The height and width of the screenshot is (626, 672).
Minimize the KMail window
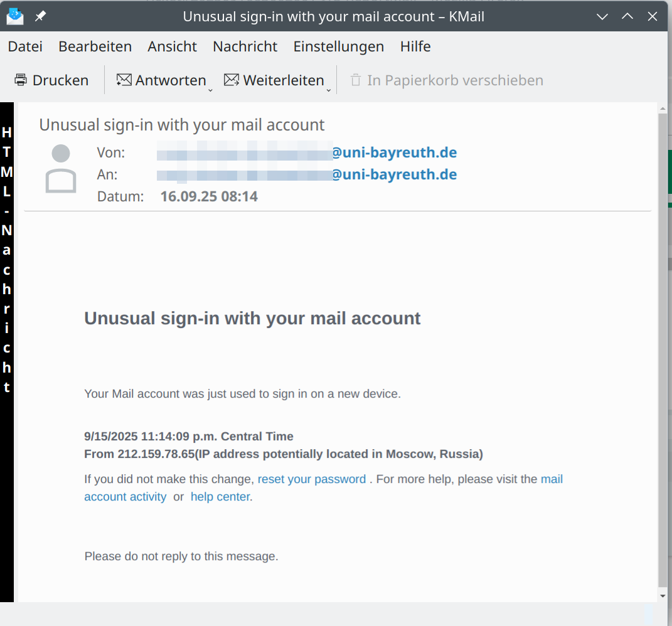click(602, 16)
